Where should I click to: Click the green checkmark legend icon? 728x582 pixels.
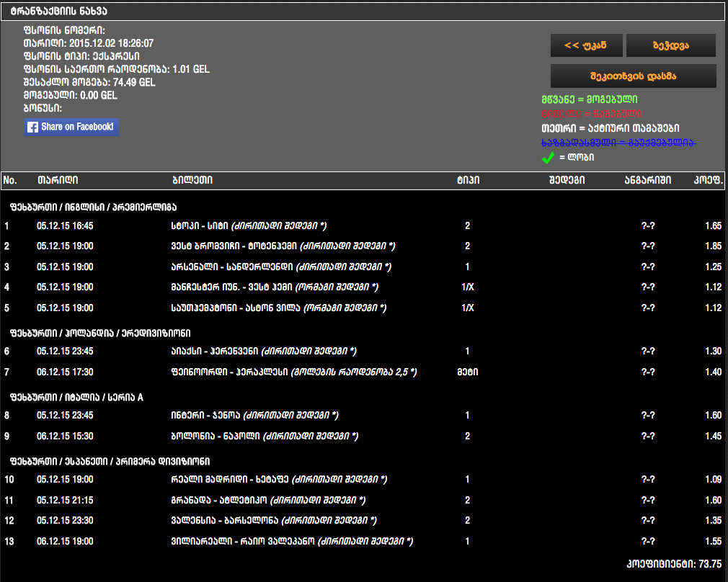pos(548,157)
